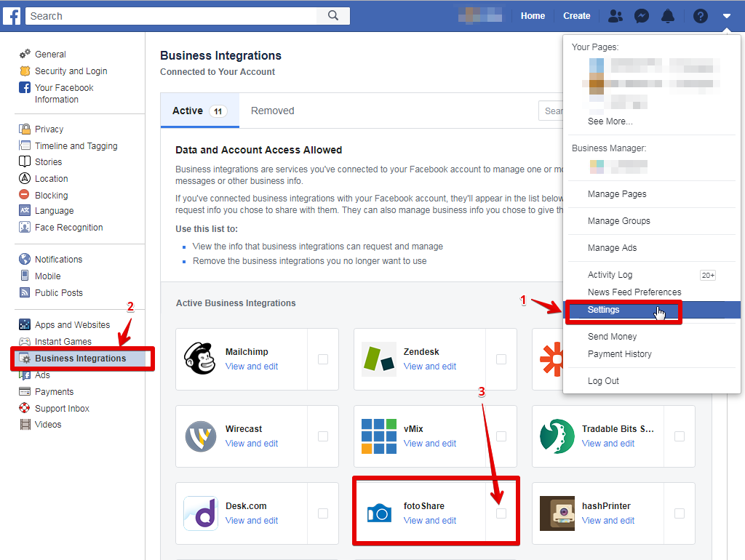745x560 pixels.
Task: Select Log Out in menu
Action: click(603, 381)
